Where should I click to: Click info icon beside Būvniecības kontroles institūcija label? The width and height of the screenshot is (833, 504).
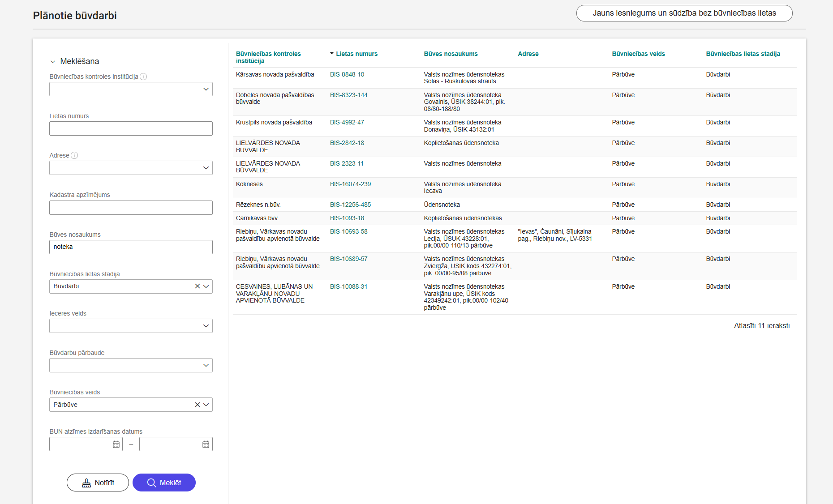click(143, 77)
